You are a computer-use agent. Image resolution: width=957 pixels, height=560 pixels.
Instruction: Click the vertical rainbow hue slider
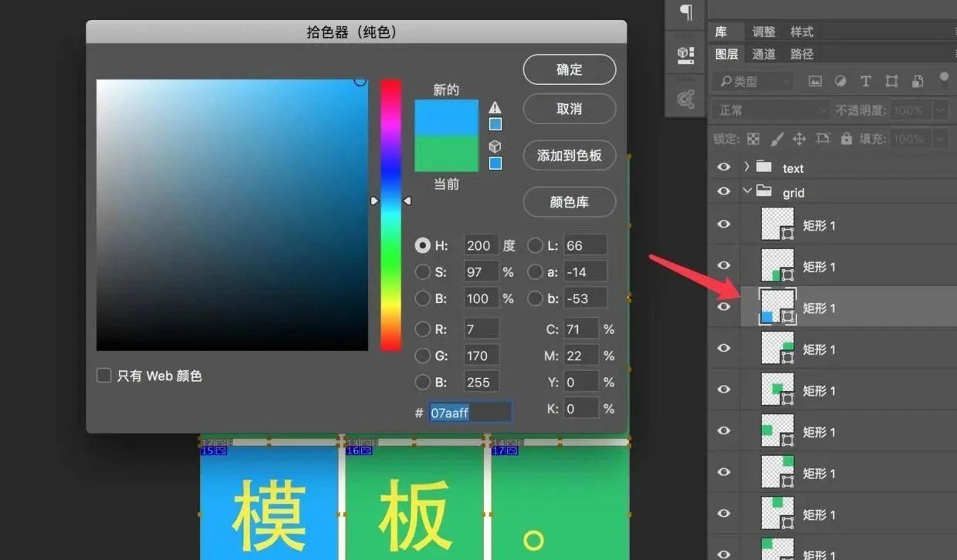click(x=391, y=214)
